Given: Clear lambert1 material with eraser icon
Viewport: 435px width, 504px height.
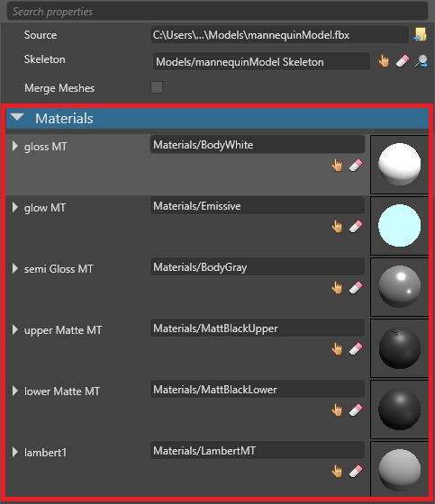Looking at the screenshot, I should click(356, 472).
